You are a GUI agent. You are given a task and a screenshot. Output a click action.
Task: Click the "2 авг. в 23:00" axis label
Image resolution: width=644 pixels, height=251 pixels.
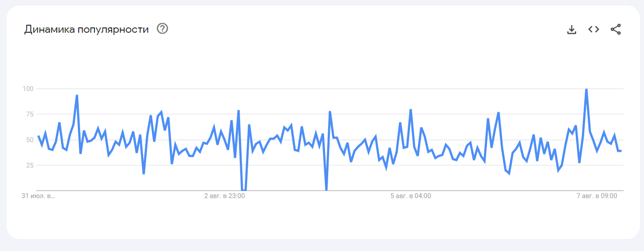pyautogui.click(x=224, y=196)
